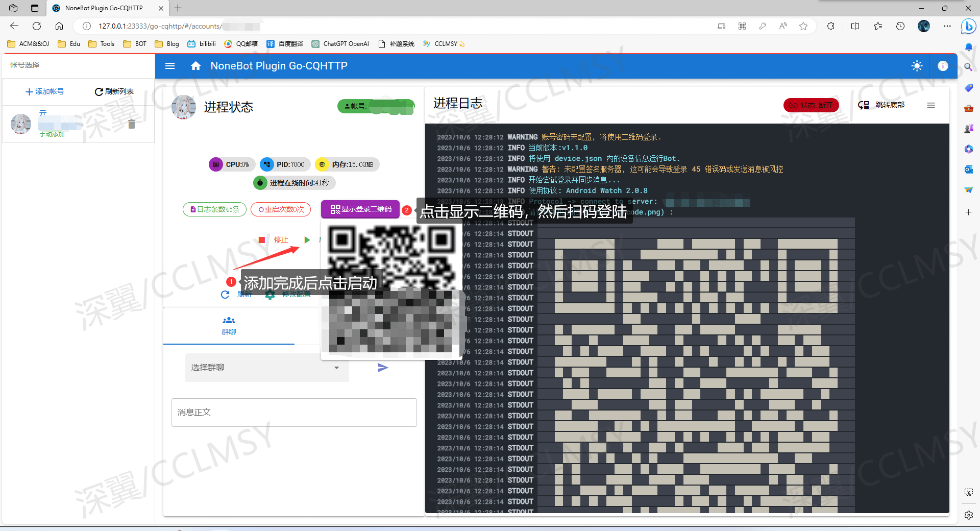Send message with paper plane icon

click(383, 368)
